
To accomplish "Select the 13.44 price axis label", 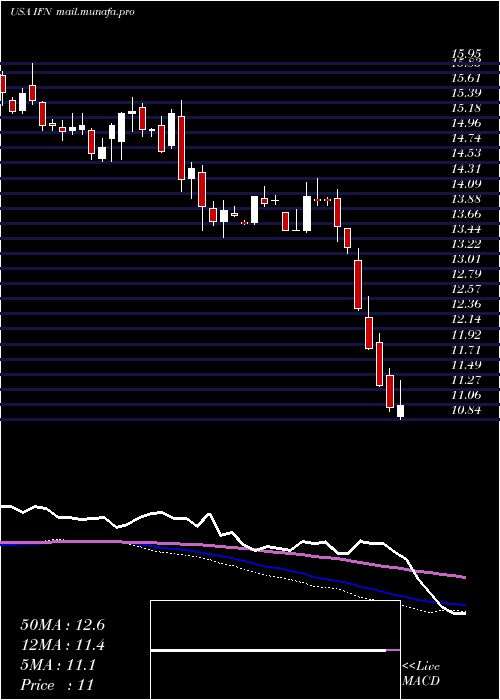I will click(466, 229).
